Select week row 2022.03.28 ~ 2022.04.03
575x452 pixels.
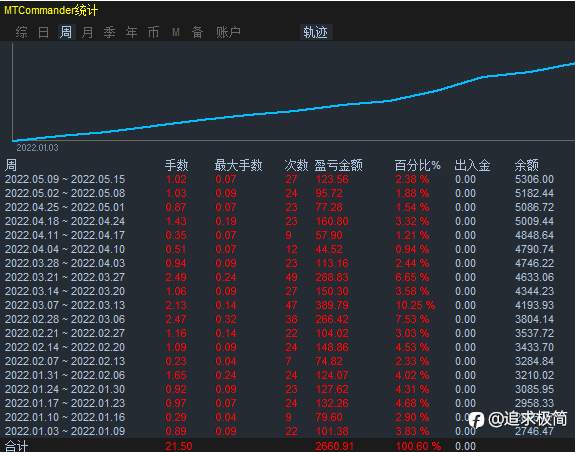[279, 263]
